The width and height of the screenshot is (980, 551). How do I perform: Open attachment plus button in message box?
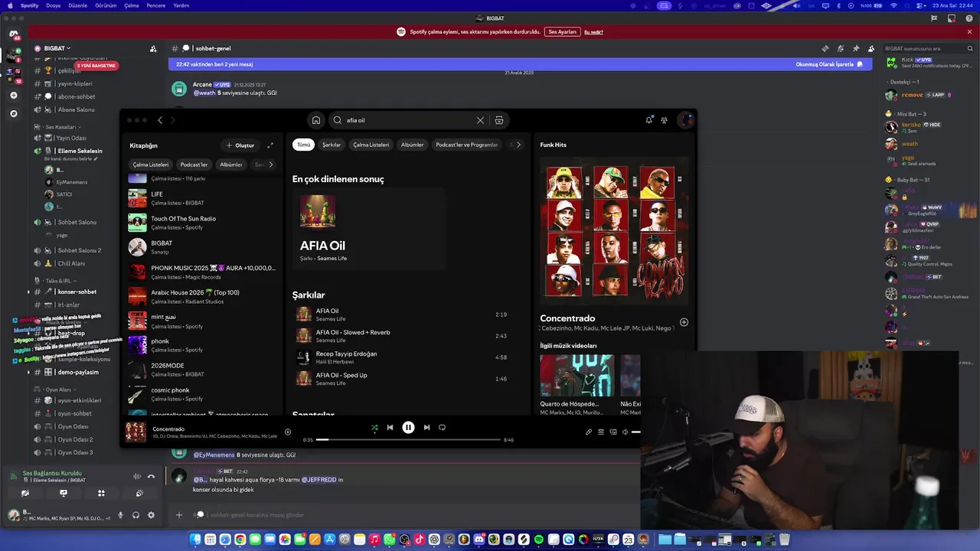coord(179,515)
